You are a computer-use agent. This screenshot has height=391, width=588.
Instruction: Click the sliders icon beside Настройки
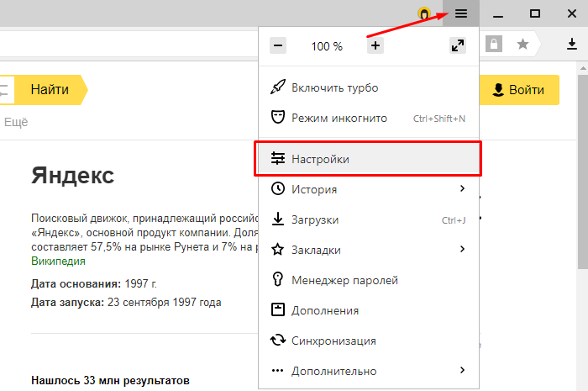278,158
